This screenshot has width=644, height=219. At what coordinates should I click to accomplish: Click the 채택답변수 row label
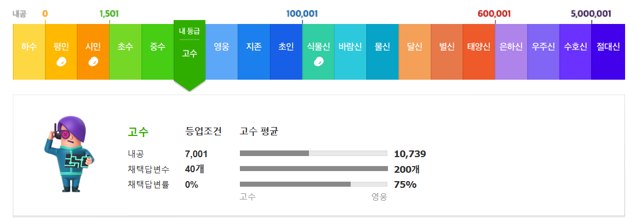[148, 169]
